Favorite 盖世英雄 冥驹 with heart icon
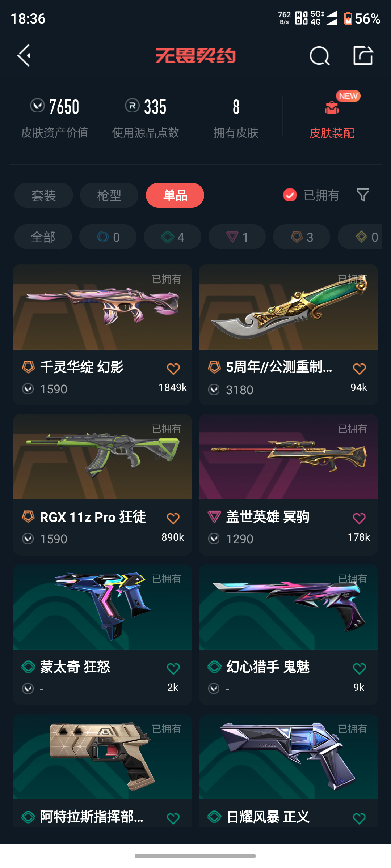The image size is (391, 868). pyautogui.click(x=359, y=519)
